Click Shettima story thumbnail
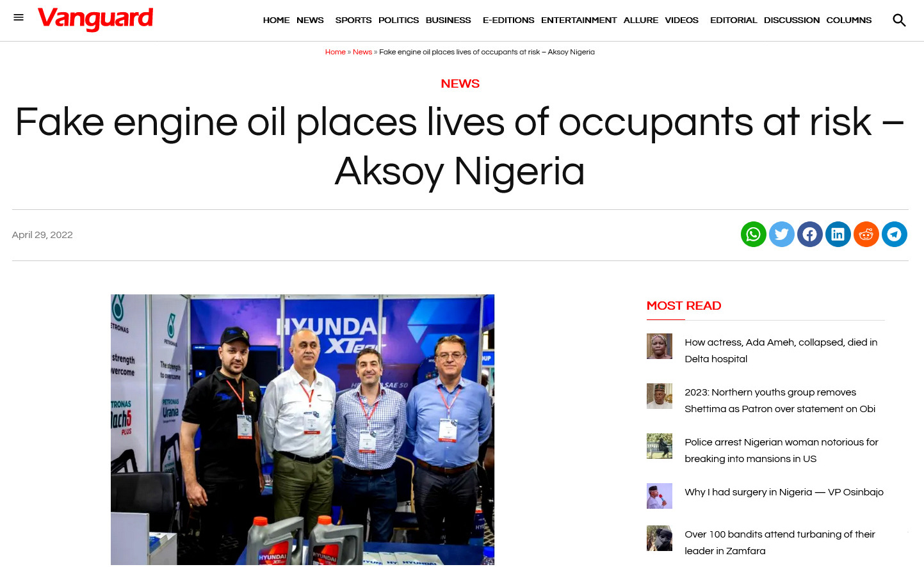The height and width of the screenshot is (567, 924). [660, 396]
